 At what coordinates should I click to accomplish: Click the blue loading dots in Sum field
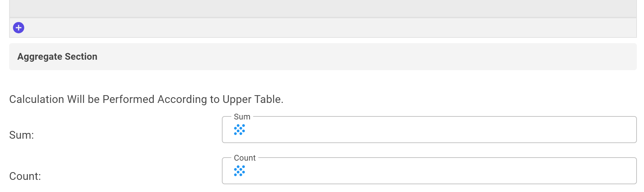[x=239, y=130]
